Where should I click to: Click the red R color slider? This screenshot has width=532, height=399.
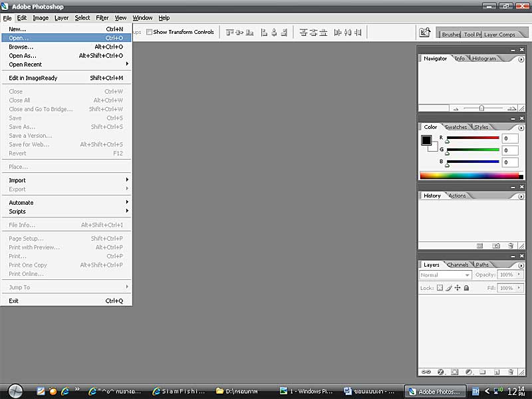[x=473, y=138]
